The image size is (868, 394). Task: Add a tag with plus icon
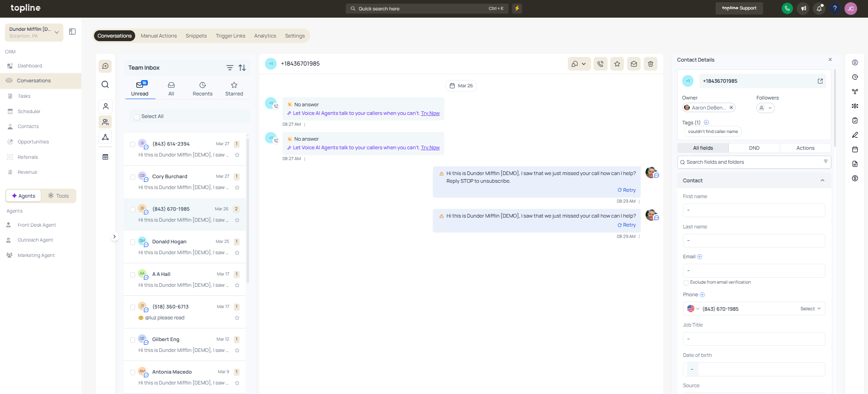coord(706,123)
